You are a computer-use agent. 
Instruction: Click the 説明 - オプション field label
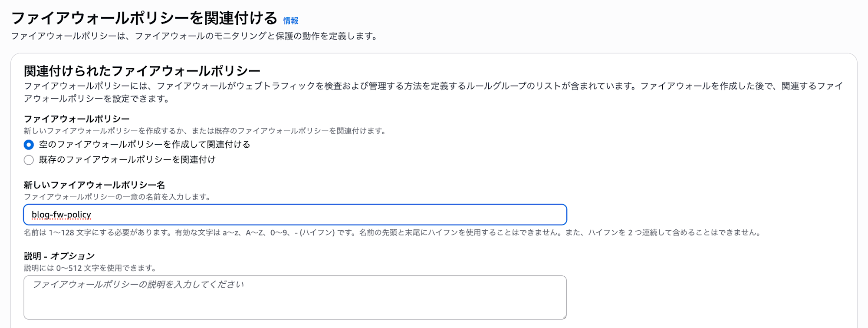(59, 256)
